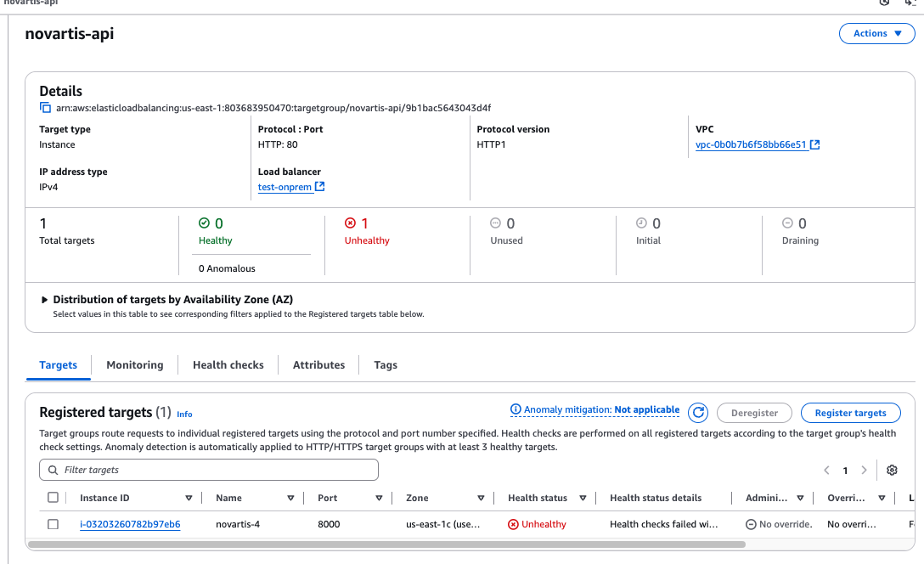This screenshot has height=564, width=924.
Task: Click the HTTP1 protocol version value
Action: pos(491,144)
